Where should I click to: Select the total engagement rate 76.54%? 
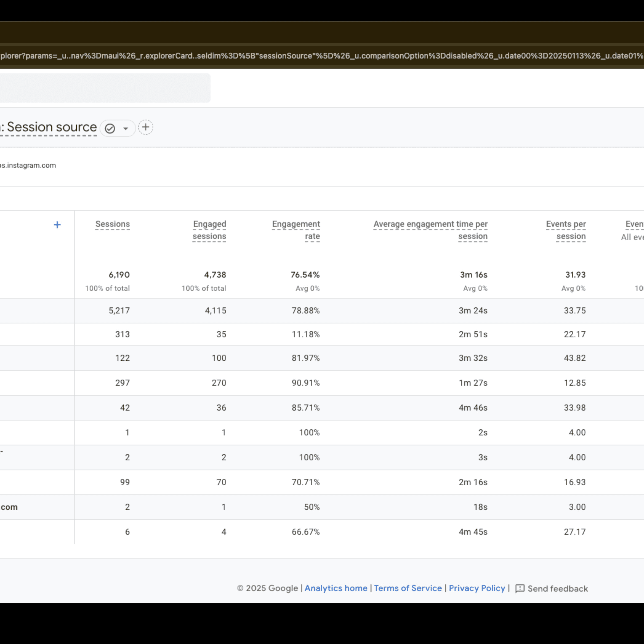(x=305, y=275)
